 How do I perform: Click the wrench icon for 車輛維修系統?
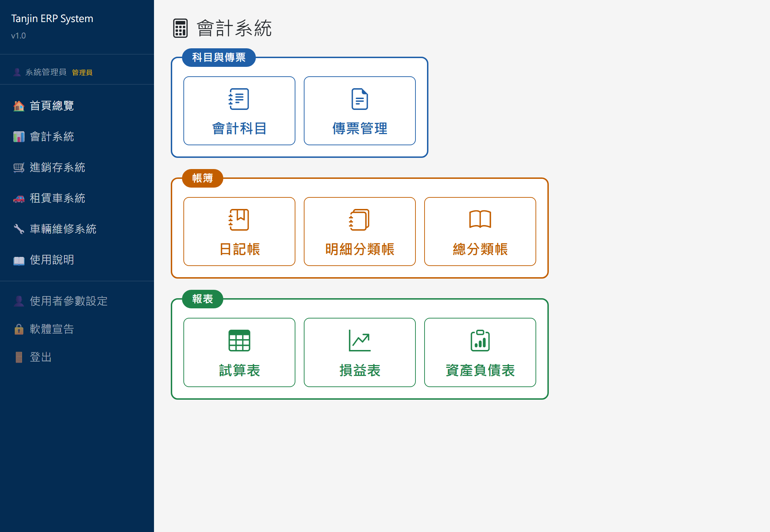click(19, 229)
